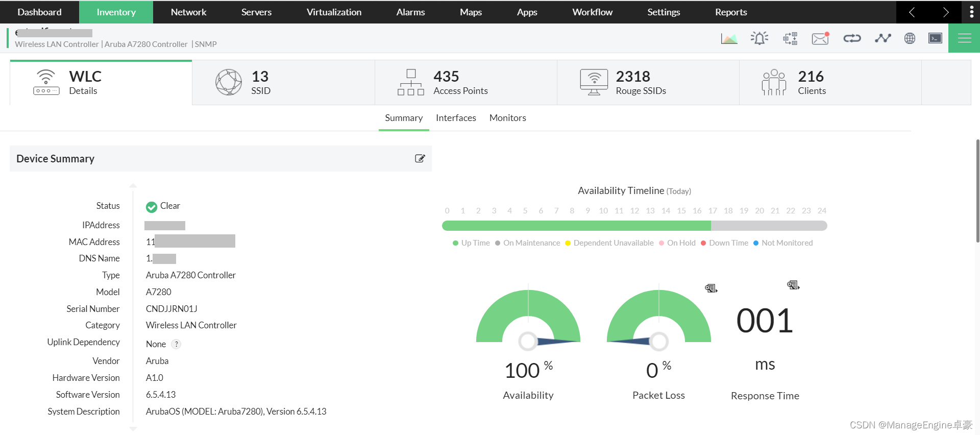
Task: Open the device workflow icon
Action: click(x=790, y=38)
